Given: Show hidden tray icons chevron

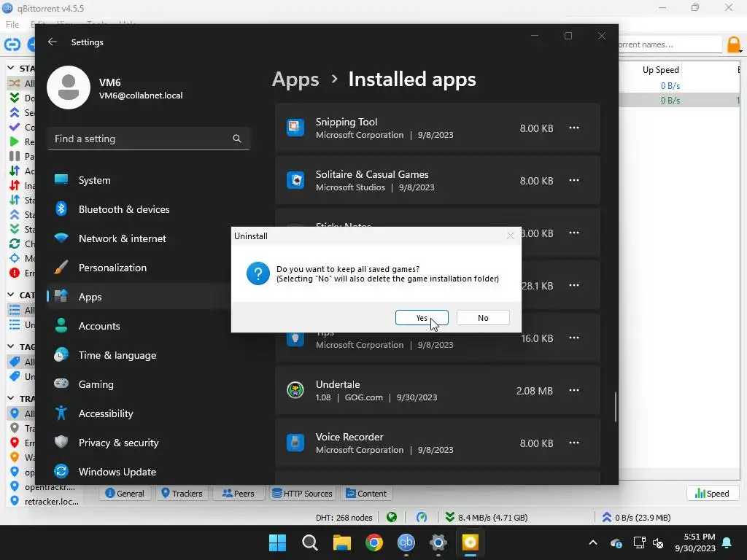Looking at the screenshot, I should pos(593,542).
